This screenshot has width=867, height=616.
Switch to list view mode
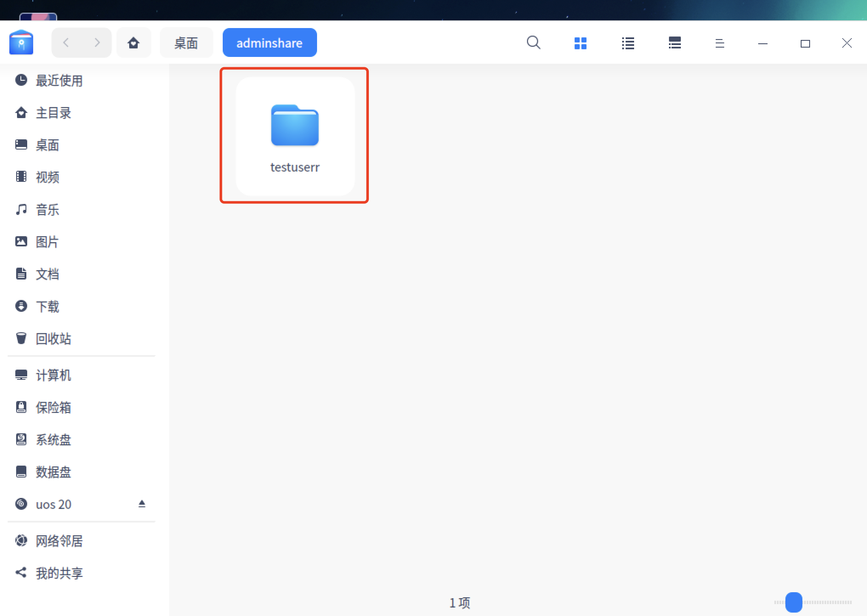628,43
